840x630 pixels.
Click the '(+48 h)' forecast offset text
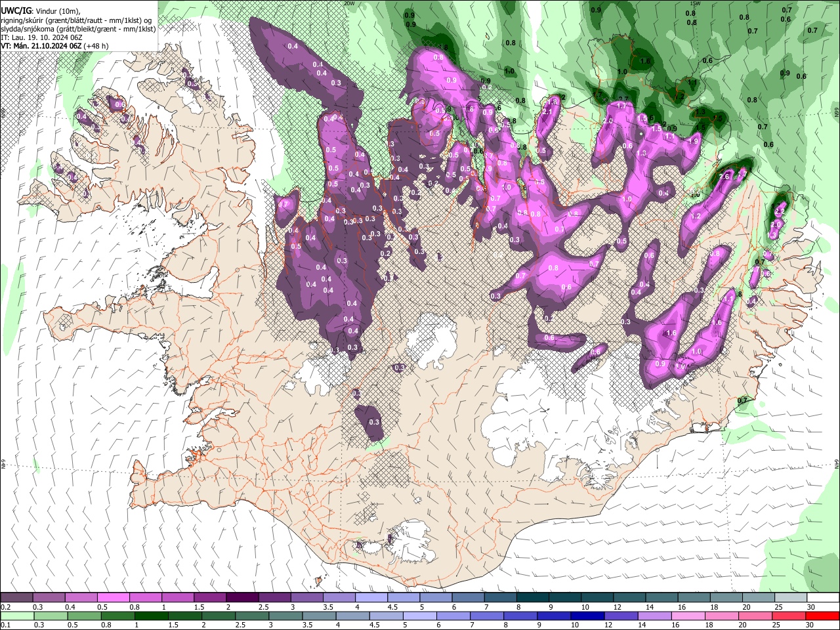click(96, 46)
